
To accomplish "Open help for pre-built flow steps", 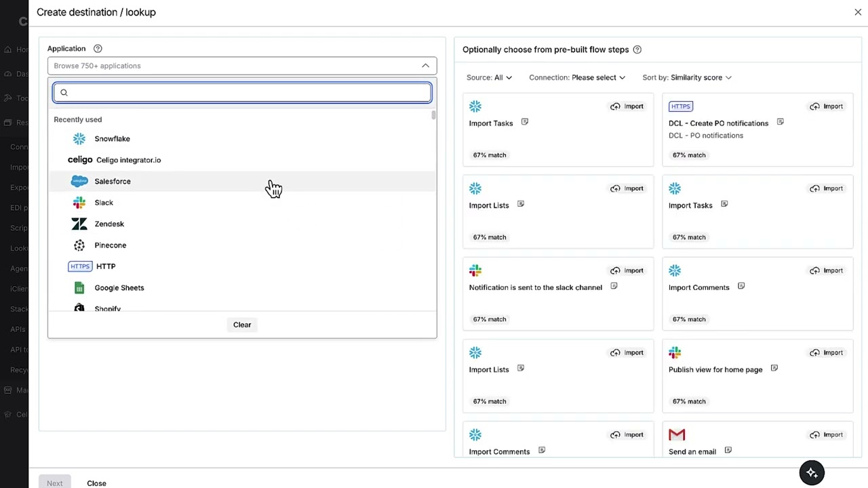I will point(637,49).
